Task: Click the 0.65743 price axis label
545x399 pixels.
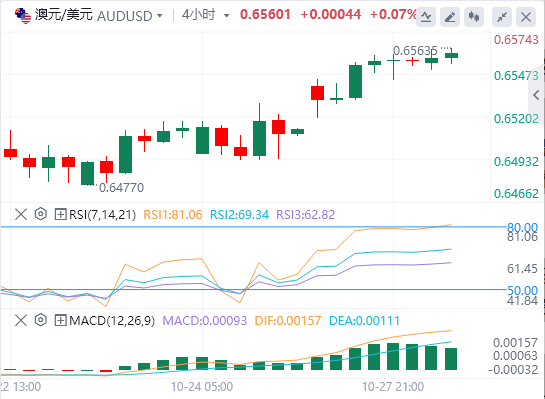Action: (x=516, y=40)
